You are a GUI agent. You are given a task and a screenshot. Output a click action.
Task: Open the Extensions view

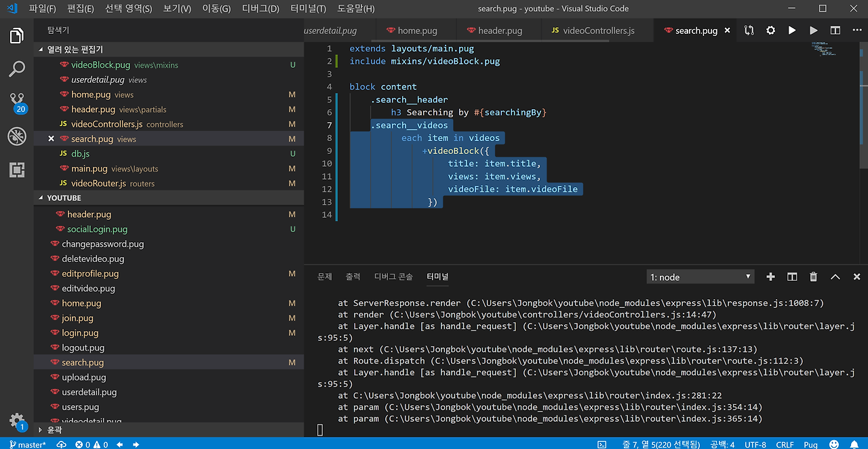coord(17,170)
